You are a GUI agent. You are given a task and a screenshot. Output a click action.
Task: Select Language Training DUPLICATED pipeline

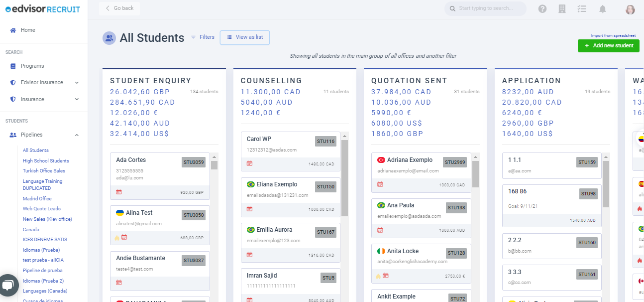click(42, 185)
